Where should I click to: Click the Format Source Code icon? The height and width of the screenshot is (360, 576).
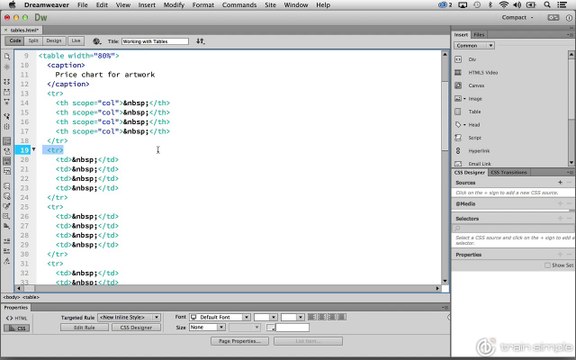(x=7, y=261)
